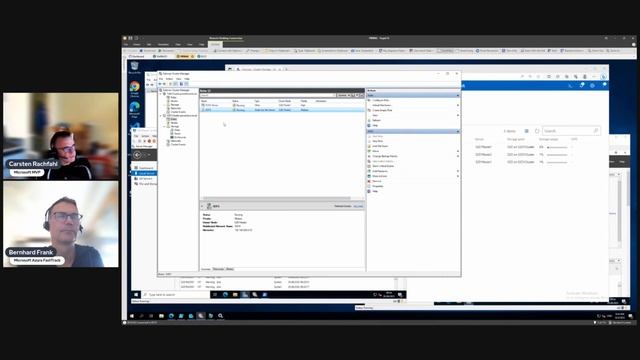This screenshot has width=640, height=360.
Task: Open Action menu in Failover Cluster Manager
Action: [169, 79]
